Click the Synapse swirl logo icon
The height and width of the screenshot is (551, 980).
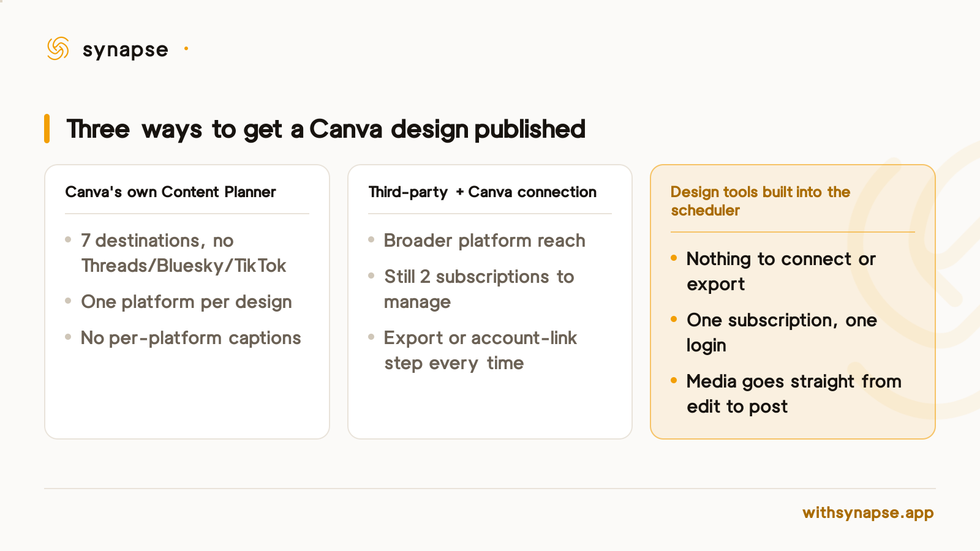58,48
